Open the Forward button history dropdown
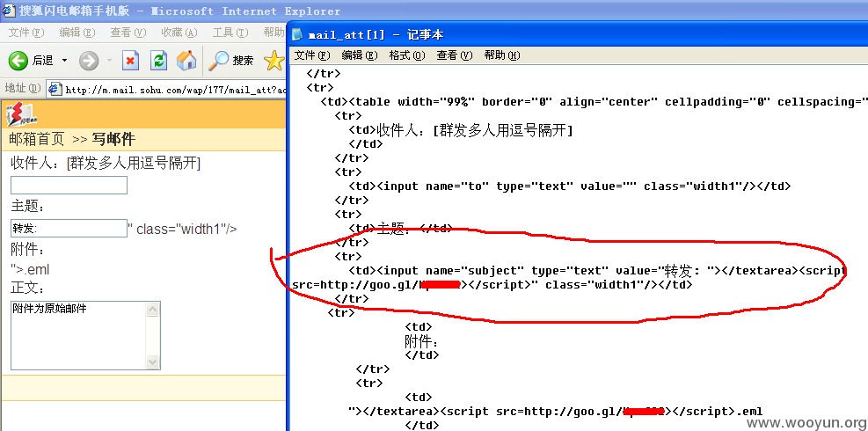 (109, 61)
